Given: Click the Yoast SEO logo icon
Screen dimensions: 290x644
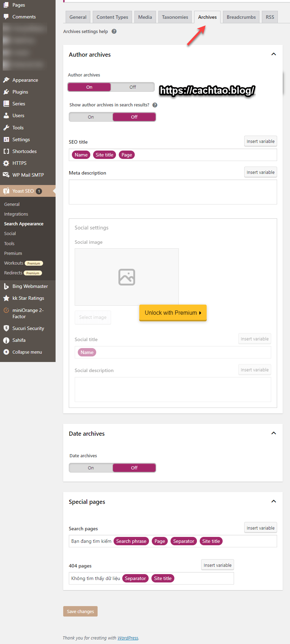Looking at the screenshot, I should point(6,191).
